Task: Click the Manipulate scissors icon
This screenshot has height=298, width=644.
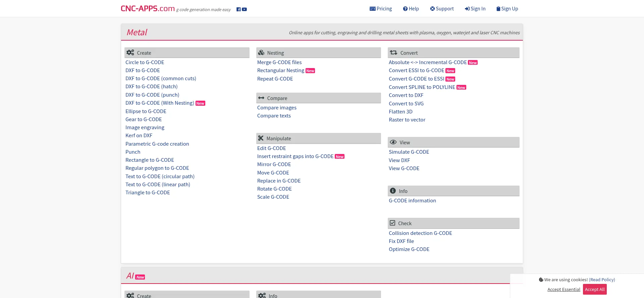Action: point(261,138)
